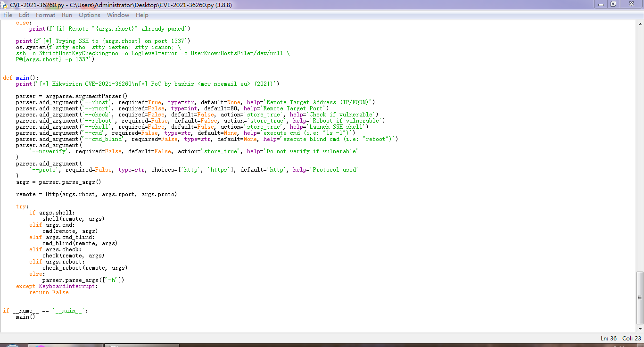This screenshot has height=347, width=644.
Task: Click the 'args = parser.parse_args()' line
Action: (x=58, y=182)
